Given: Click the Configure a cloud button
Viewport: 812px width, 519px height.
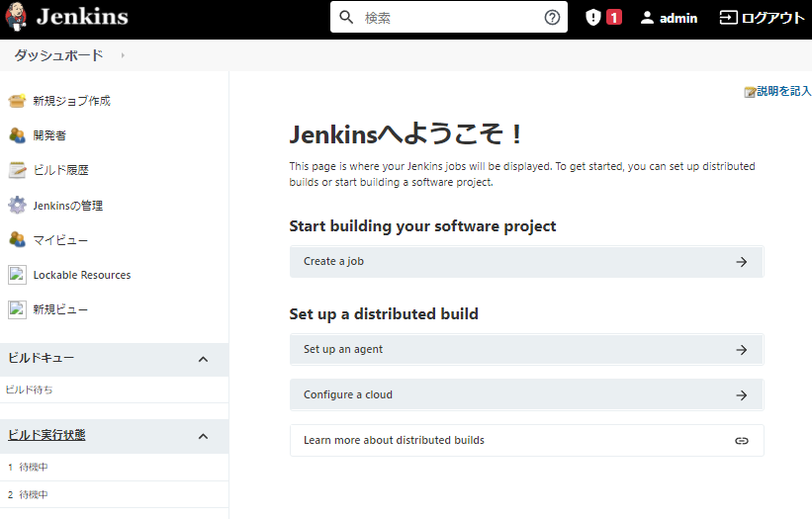Looking at the screenshot, I should pos(526,394).
